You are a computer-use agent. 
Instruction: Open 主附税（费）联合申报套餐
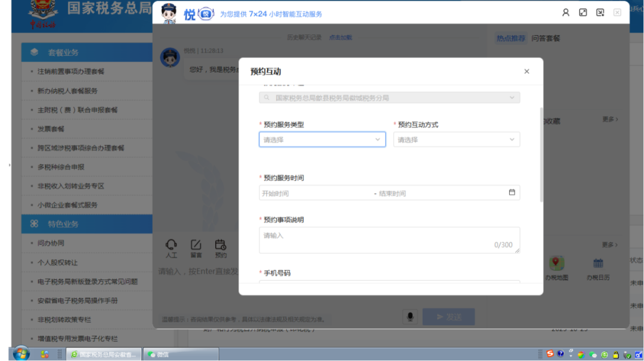77,110
